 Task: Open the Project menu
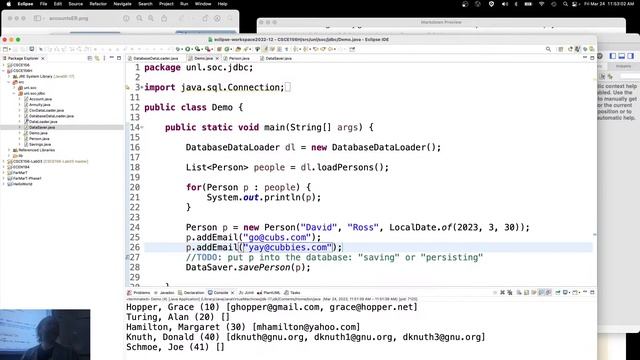(x=166, y=4)
